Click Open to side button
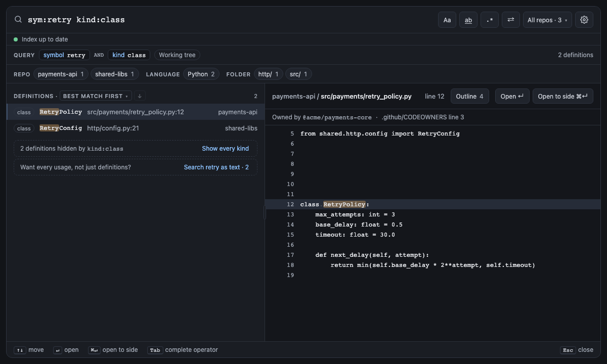The width and height of the screenshot is (607, 364). point(562,97)
